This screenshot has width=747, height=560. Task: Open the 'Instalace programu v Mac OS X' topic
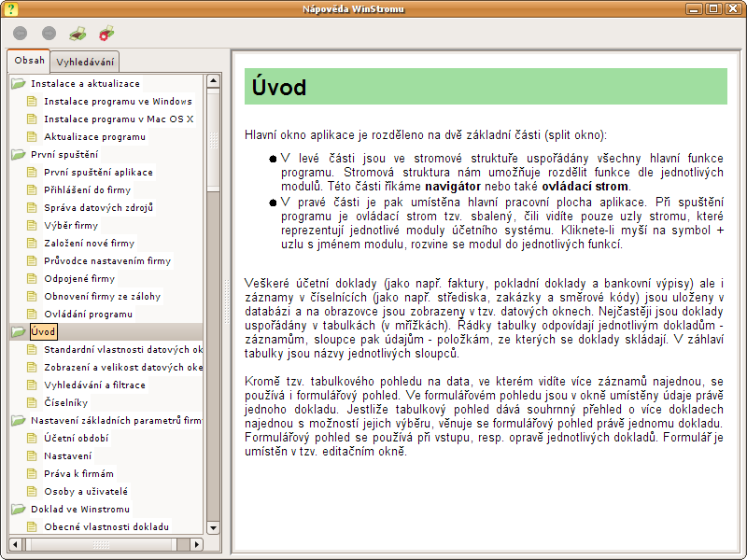(x=119, y=119)
